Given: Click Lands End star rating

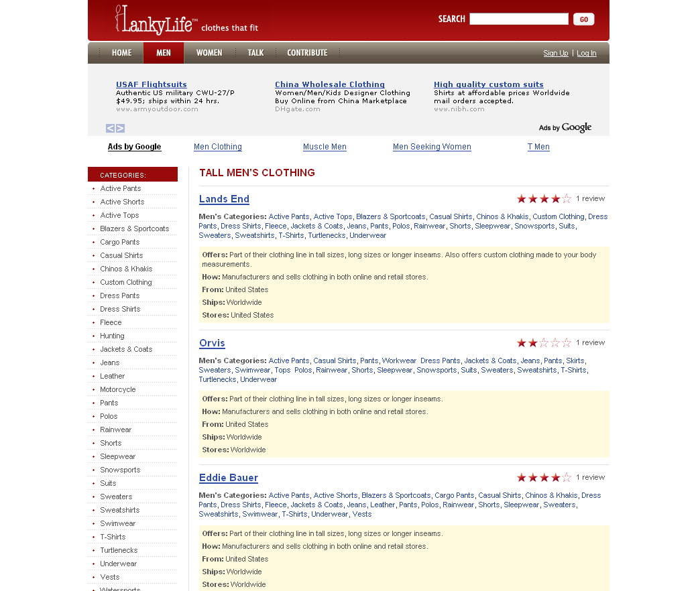Looking at the screenshot, I should [x=544, y=199].
